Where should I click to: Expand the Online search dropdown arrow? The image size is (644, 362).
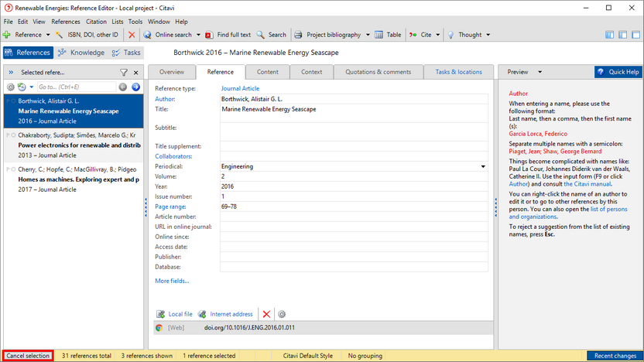[x=198, y=35]
